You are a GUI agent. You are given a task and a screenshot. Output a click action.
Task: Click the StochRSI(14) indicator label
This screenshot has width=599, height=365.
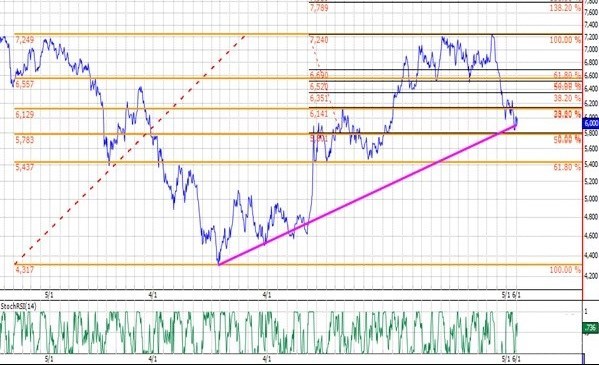click(x=19, y=307)
